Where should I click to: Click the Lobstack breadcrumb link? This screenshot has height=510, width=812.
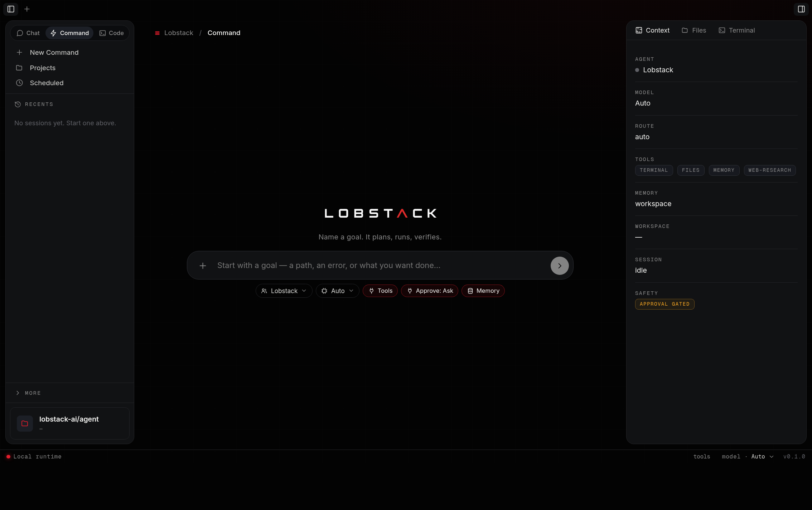point(179,33)
